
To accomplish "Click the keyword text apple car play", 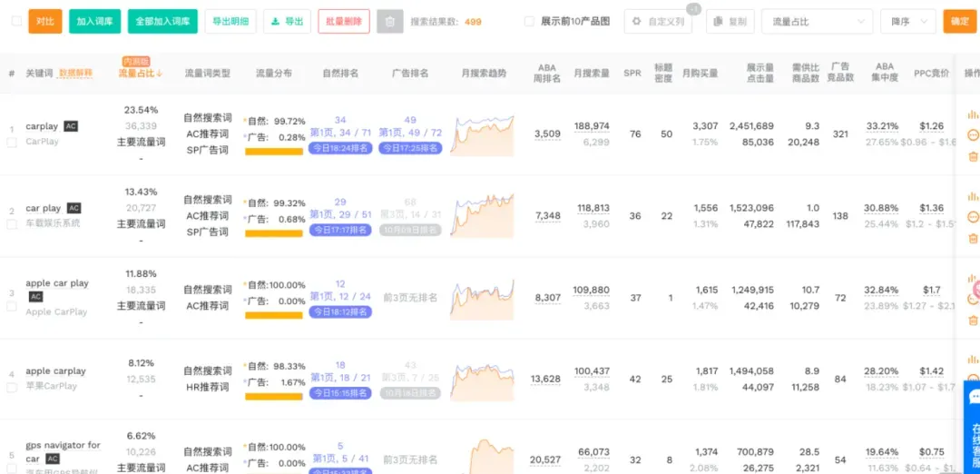I will (57, 283).
